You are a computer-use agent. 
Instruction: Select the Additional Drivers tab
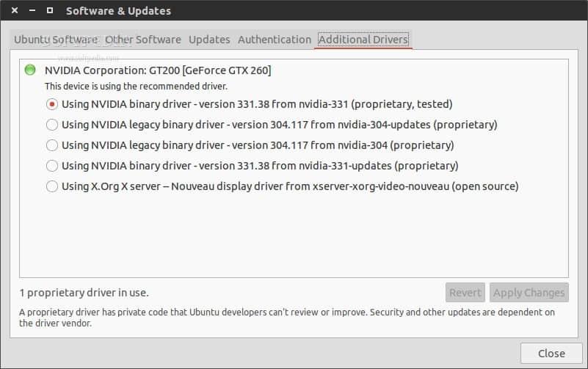[363, 40]
